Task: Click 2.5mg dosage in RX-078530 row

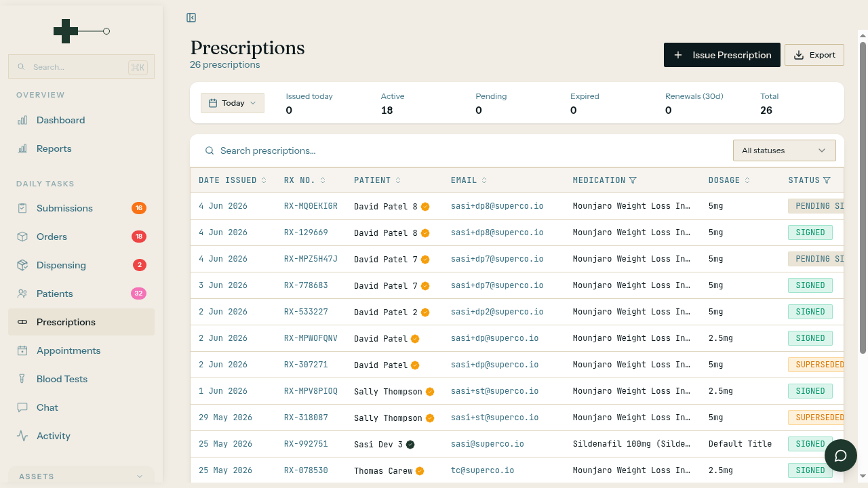Action: pos(721,470)
